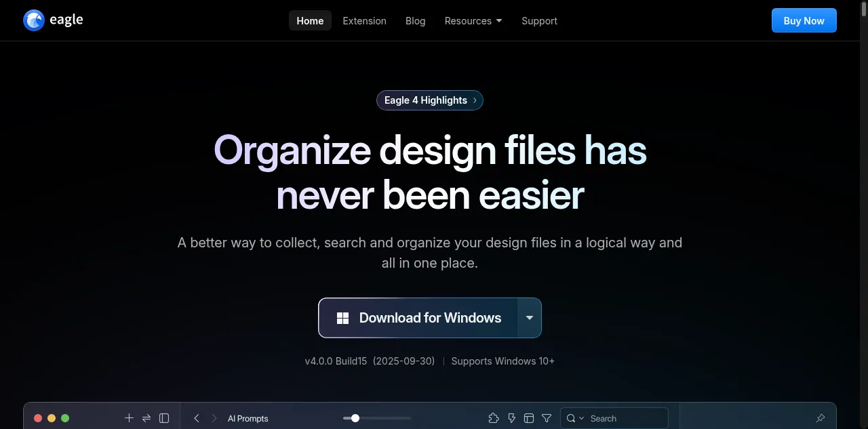
Task: Open the Blog page
Action: (x=415, y=20)
